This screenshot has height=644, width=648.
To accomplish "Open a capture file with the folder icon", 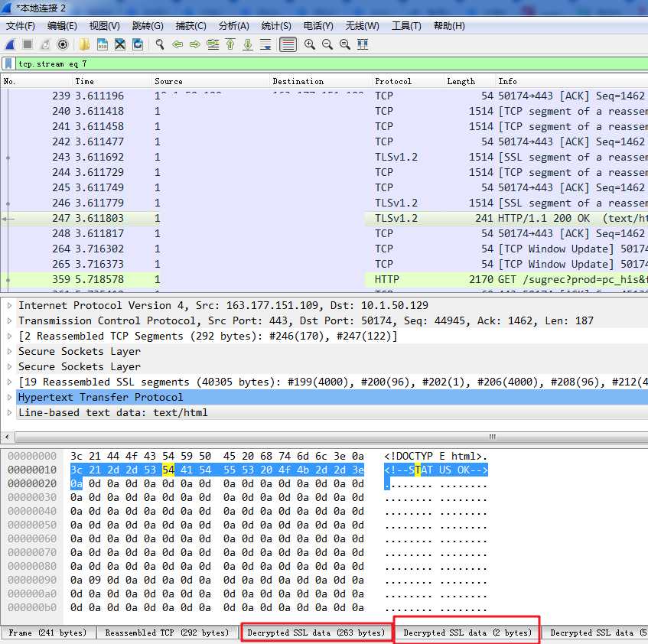I will (85, 44).
